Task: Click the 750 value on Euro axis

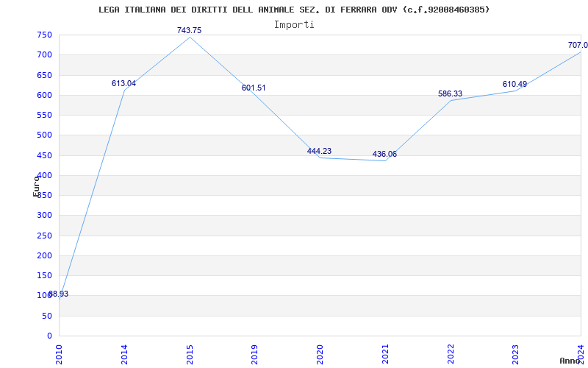Action: coord(44,35)
